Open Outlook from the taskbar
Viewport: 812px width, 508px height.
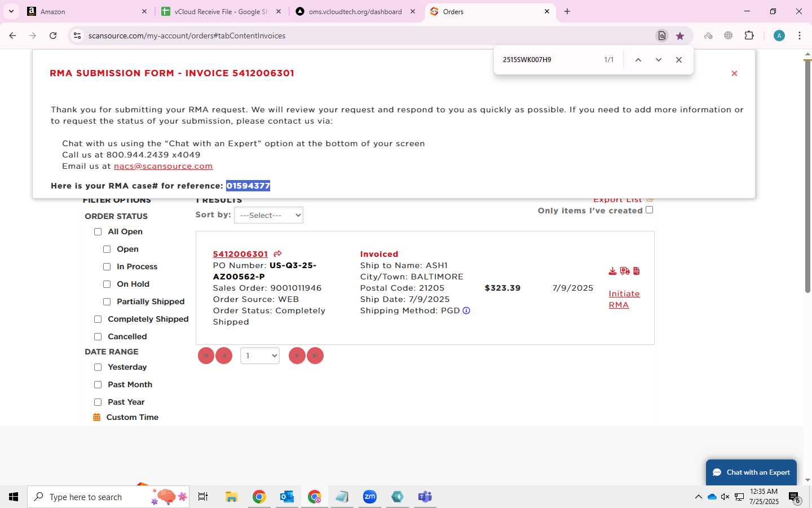(287, 497)
